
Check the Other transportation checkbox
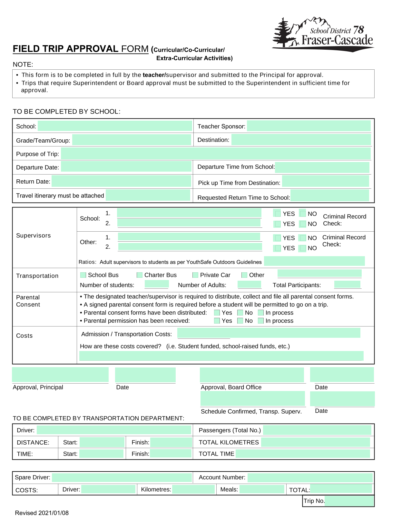[244, 275]
